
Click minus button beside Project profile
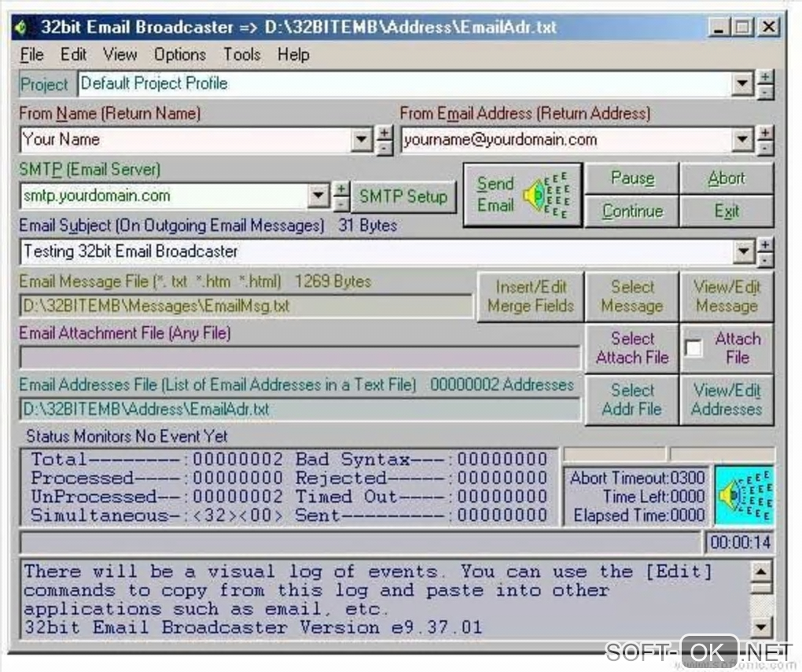point(765,92)
